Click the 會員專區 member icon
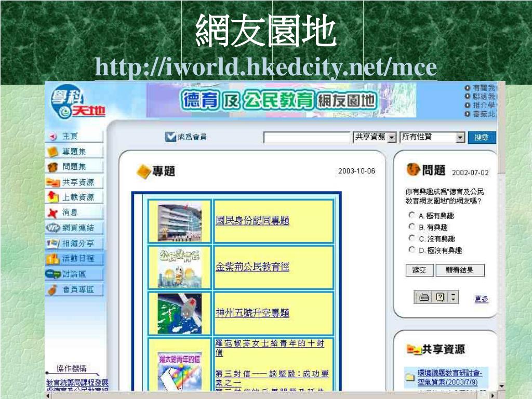The height and width of the screenshot is (399, 532). tap(52, 290)
